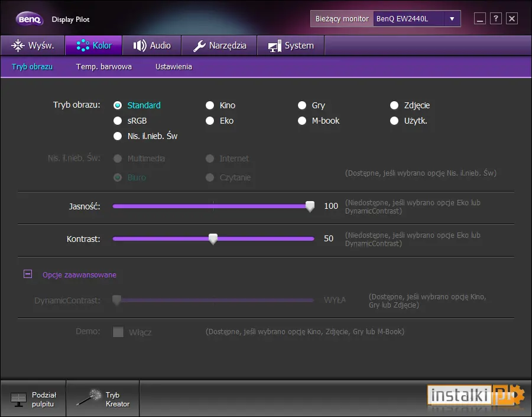Click the magic wand icon of Tryb Kreator
The image size is (532, 417).
[x=89, y=397]
